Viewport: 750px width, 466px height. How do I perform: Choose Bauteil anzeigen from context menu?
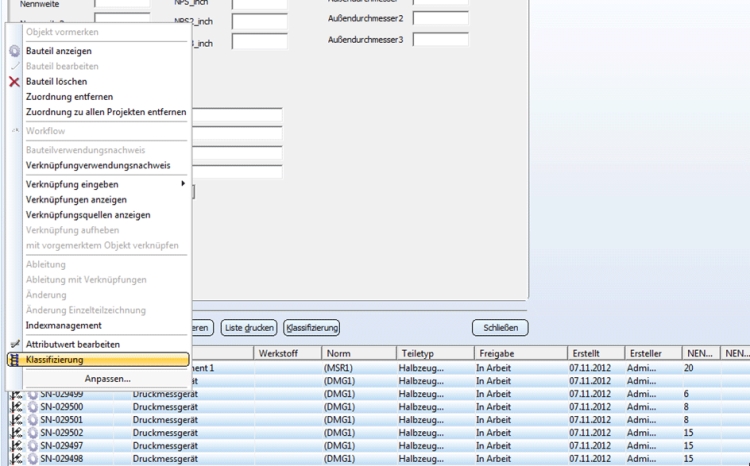coord(59,51)
